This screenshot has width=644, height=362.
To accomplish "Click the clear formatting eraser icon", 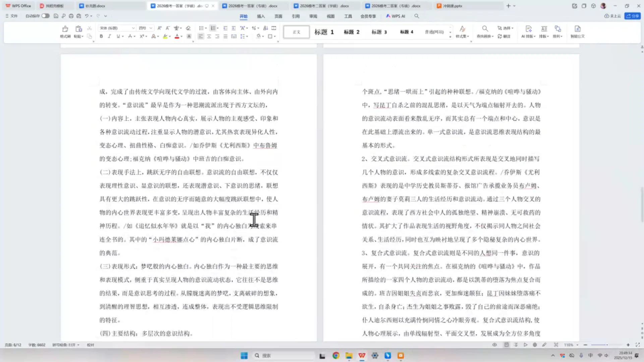I will (x=188, y=28).
